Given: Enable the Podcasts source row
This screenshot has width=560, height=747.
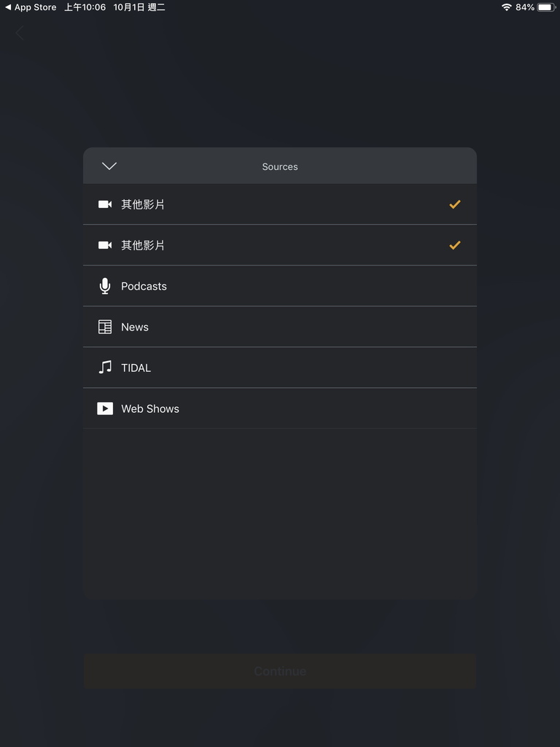Looking at the screenshot, I should [280, 286].
